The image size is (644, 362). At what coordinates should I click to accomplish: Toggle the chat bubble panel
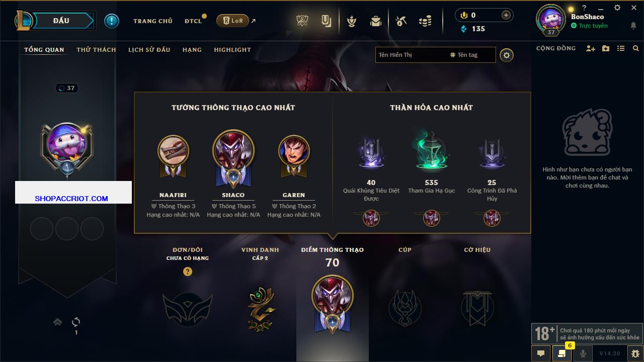coord(541,353)
